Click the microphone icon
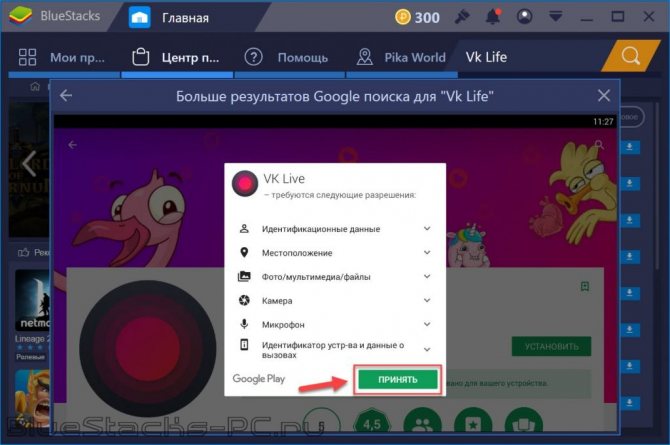670x445 pixels. pyautogui.click(x=244, y=324)
